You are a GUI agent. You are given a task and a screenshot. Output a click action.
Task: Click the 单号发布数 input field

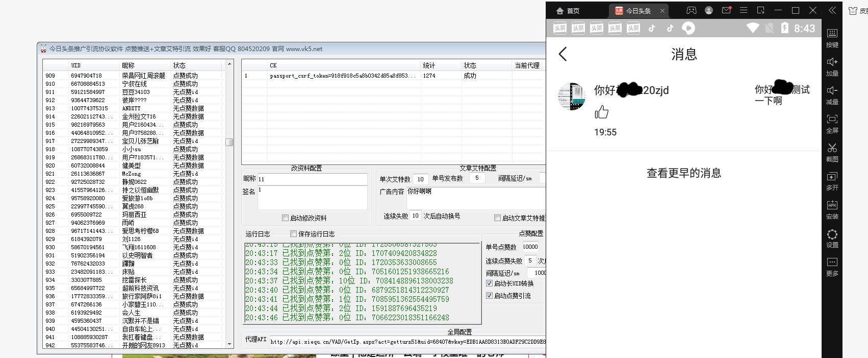(477, 178)
